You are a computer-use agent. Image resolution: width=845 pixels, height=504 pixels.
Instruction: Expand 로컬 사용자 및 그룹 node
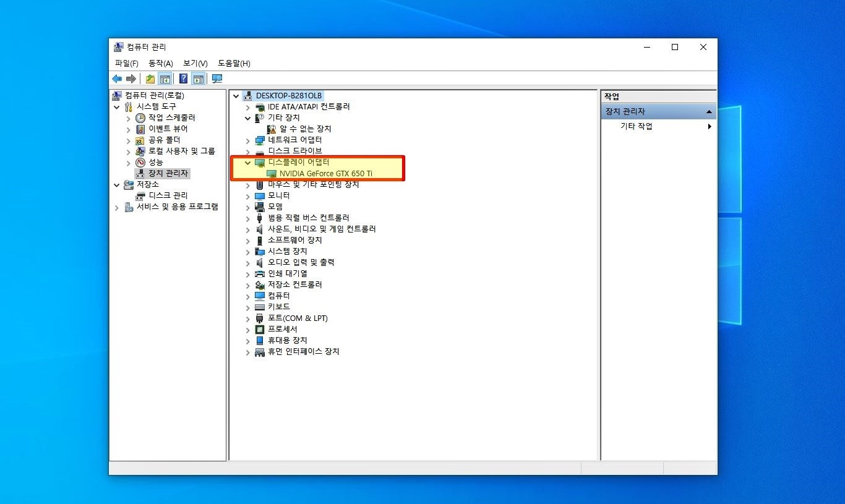pyautogui.click(x=129, y=152)
